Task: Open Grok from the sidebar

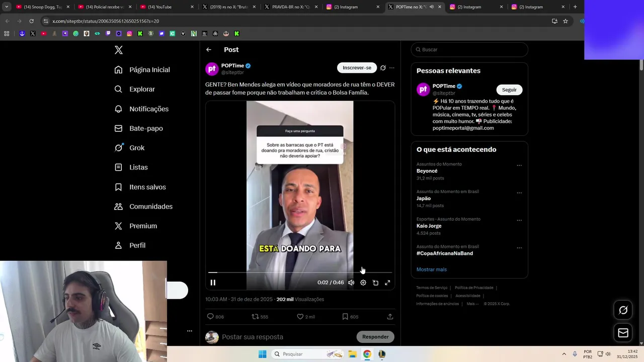Action: point(129,148)
